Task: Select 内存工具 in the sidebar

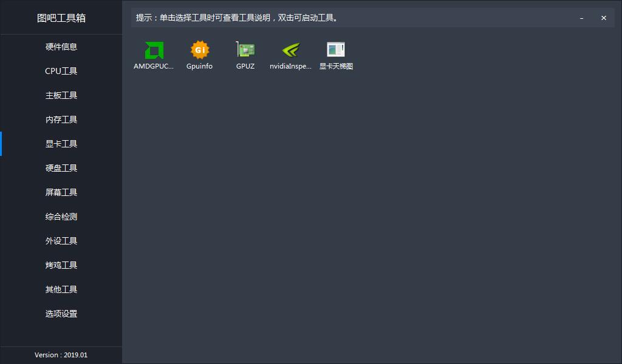Action: click(x=61, y=120)
